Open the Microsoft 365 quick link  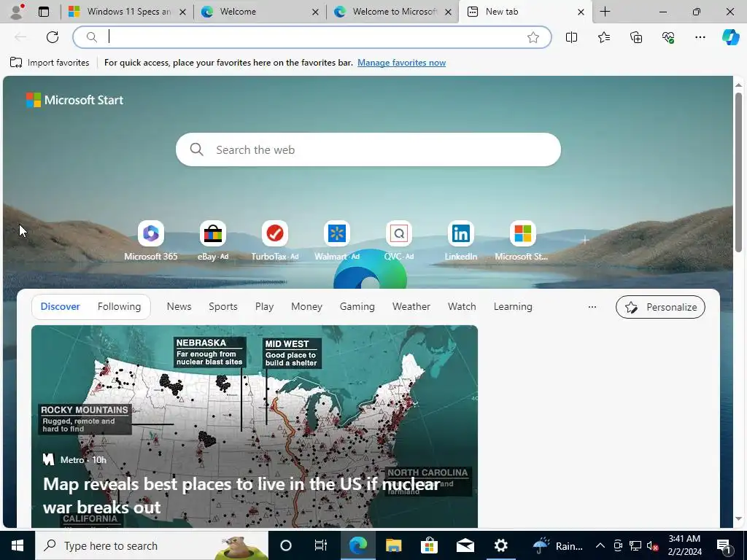point(150,241)
